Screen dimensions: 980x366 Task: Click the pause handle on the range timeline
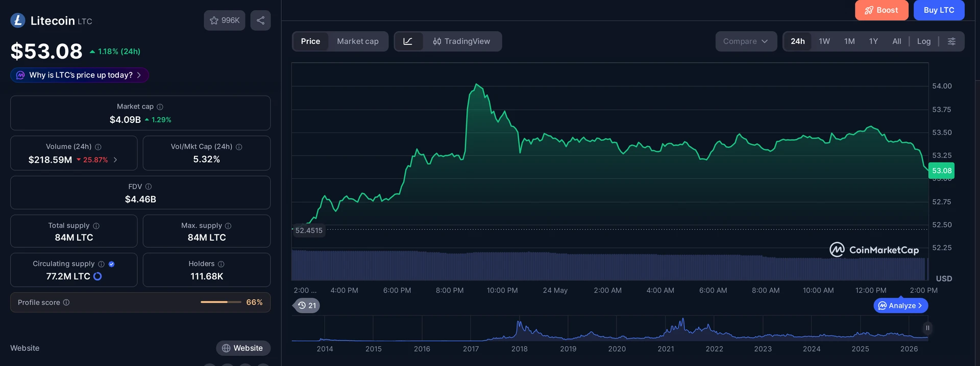click(927, 328)
